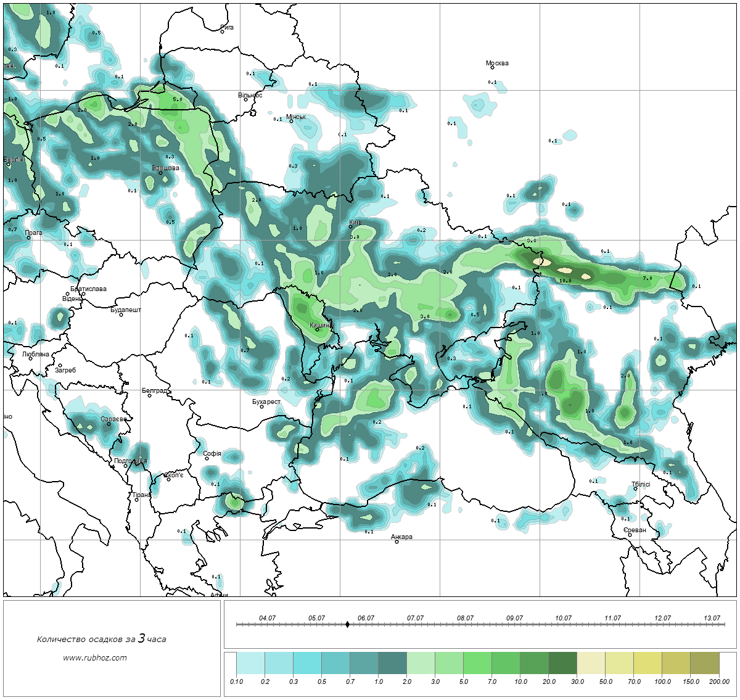Select the Анкара city marker
This screenshot has height=700, width=740.
(x=397, y=541)
